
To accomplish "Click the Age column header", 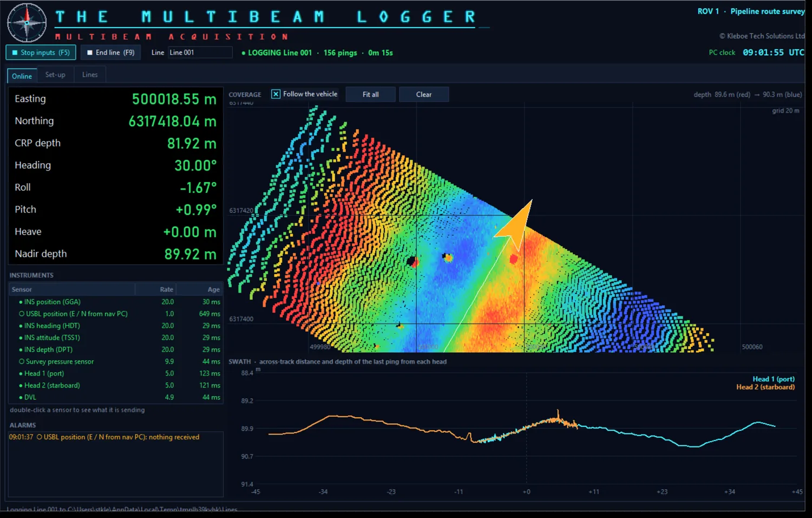I will (x=200, y=289).
